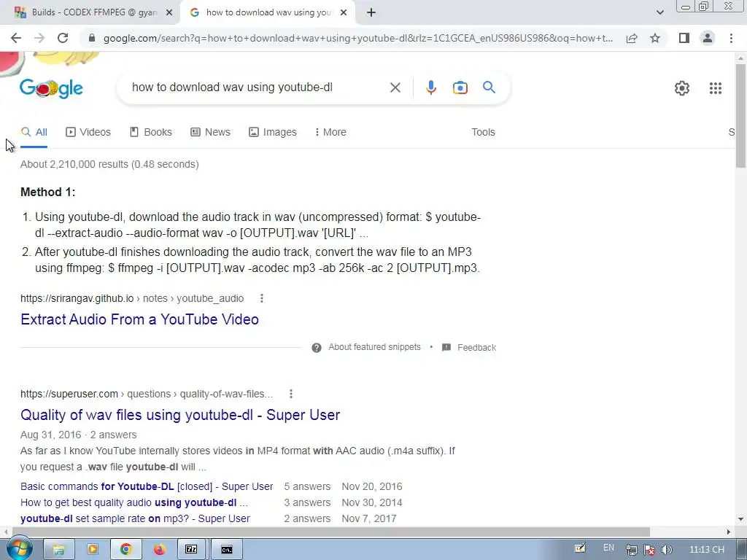Open Action Center flag in tray

click(x=649, y=550)
